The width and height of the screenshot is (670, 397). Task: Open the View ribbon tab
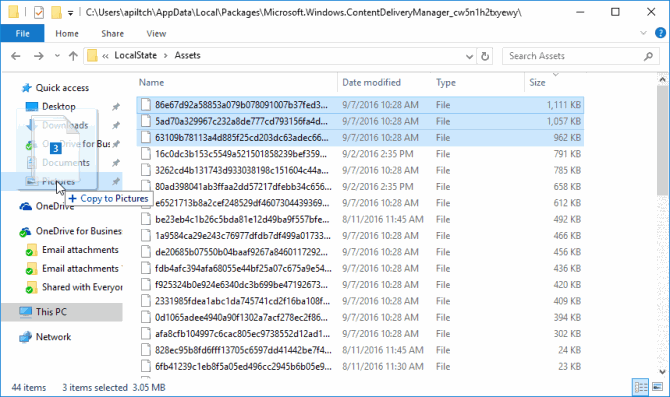[x=156, y=33]
